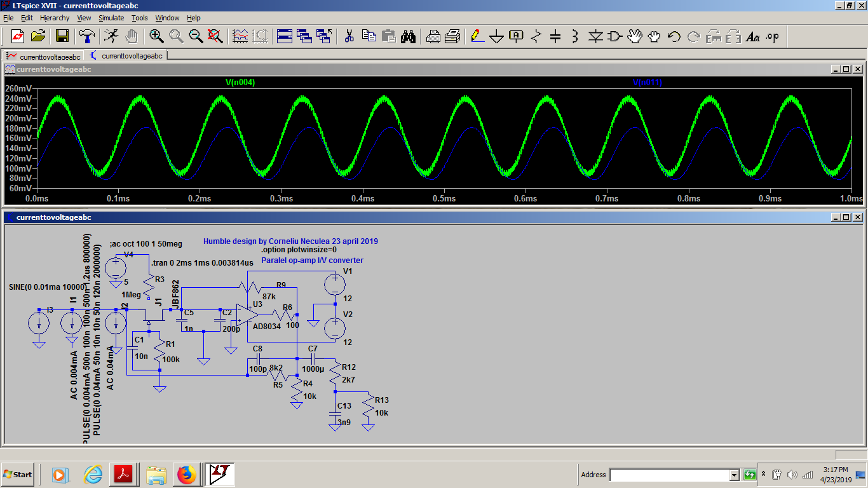
Task: Open a file with the folder icon
Action: (x=38, y=36)
